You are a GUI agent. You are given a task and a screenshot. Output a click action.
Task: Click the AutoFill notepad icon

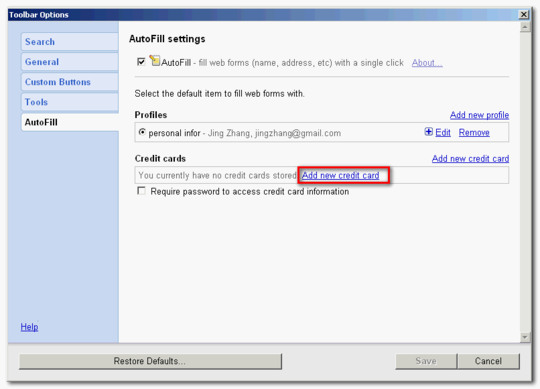click(155, 60)
